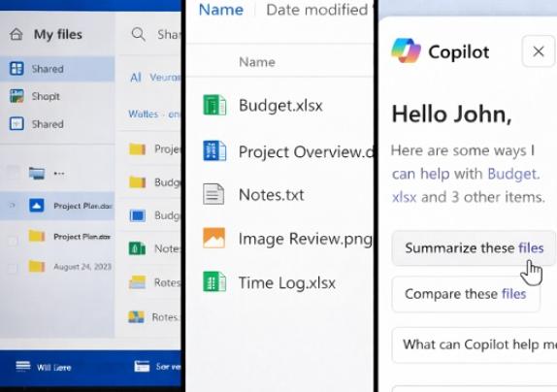Open Budget.xlsx in the file list
557x392 pixels.
pos(280,106)
